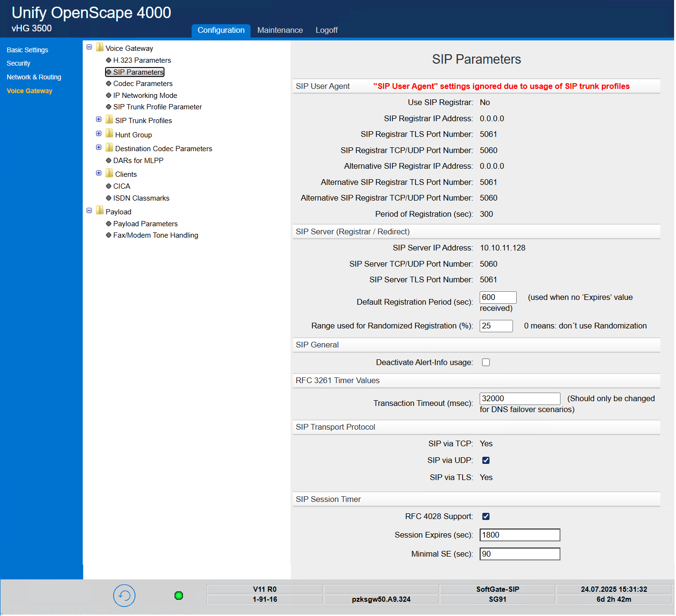Viewport: 676px width, 616px height.
Task: Click the diamond icon beside CICA
Action: pos(108,186)
